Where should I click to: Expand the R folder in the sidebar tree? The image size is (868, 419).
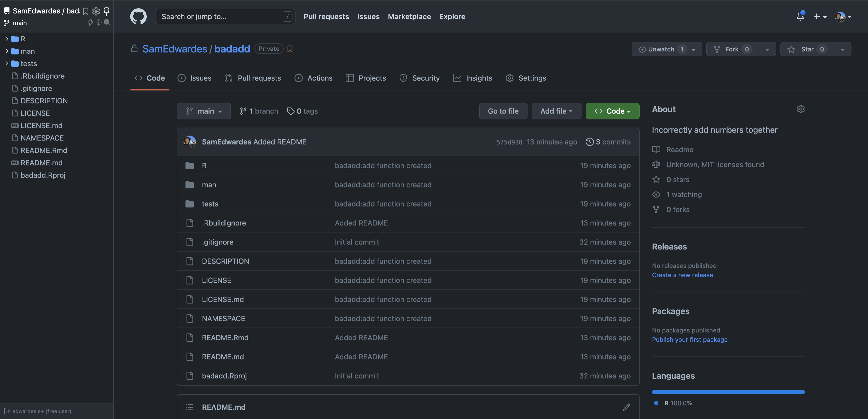point(7,39)
